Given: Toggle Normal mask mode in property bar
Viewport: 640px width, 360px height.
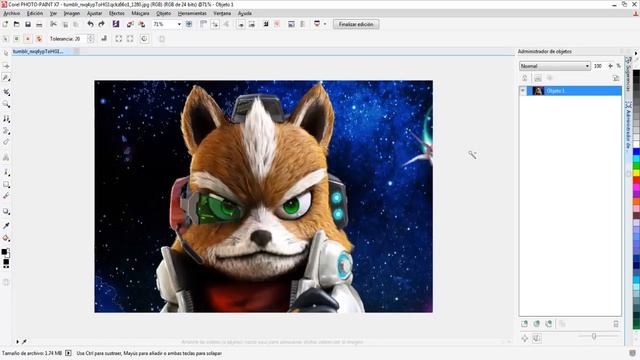Looking at the screenshot, I should [5, 39].
